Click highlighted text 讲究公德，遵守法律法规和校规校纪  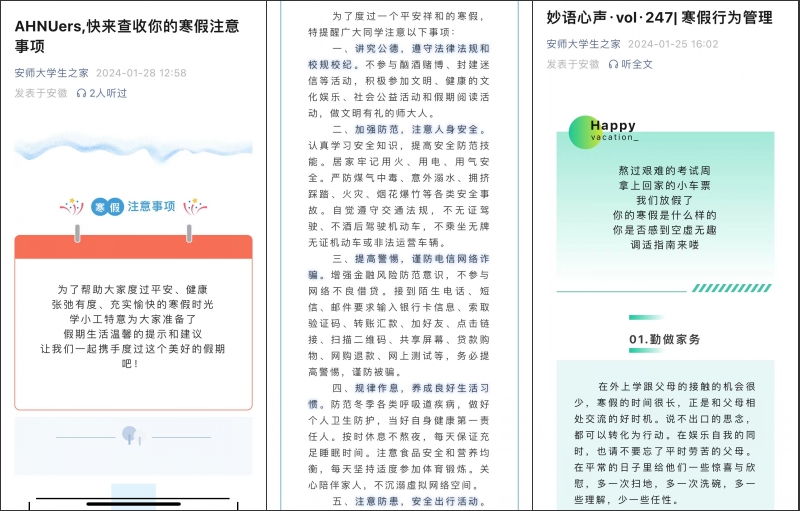click(x=400, y=56)
